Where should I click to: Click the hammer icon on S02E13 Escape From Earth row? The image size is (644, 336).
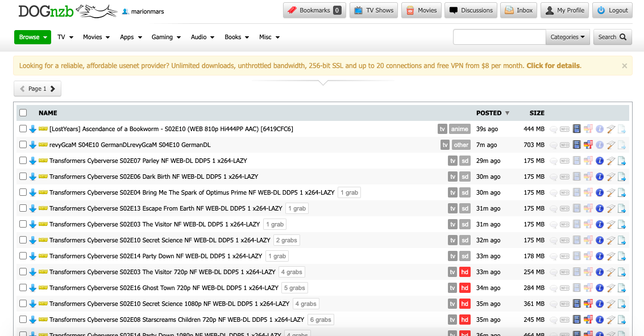point(611,208)
